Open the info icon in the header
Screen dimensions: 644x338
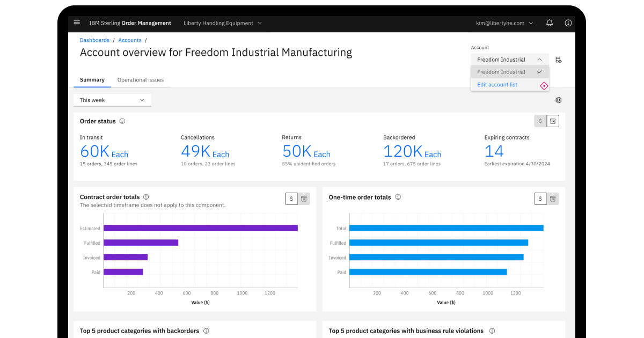[568, 23]
